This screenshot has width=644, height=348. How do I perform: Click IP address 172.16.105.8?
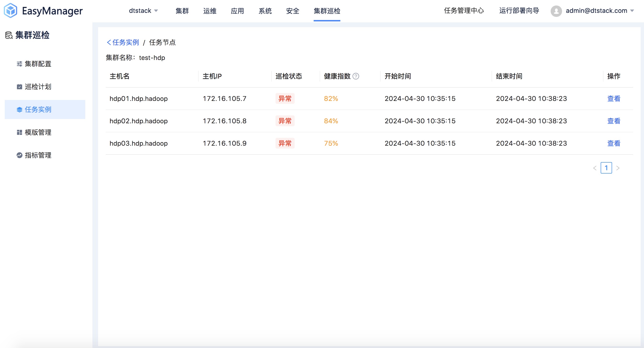225,121
